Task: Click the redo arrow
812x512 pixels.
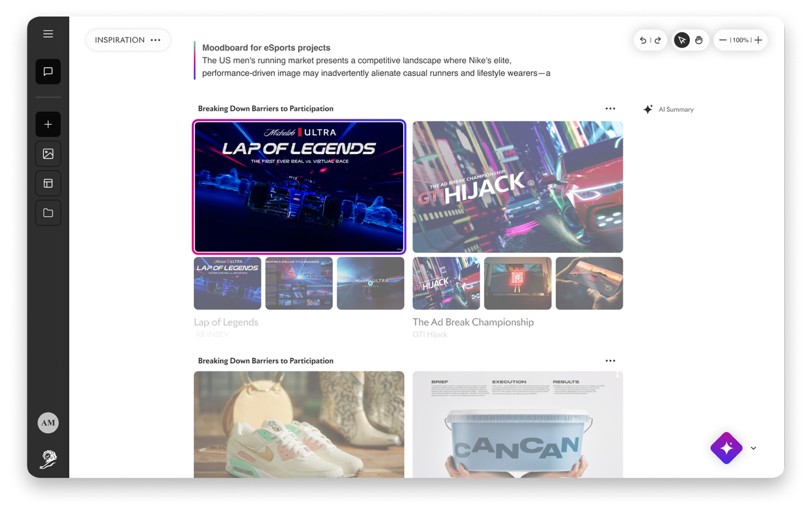Action: [x=658, y=40]
